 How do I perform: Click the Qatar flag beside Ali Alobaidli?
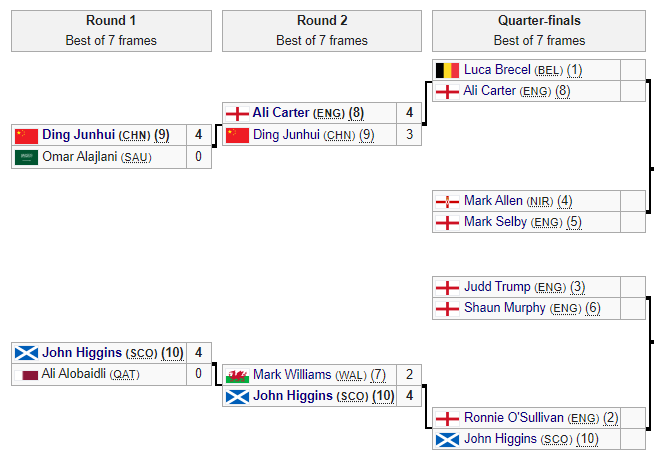26,374
